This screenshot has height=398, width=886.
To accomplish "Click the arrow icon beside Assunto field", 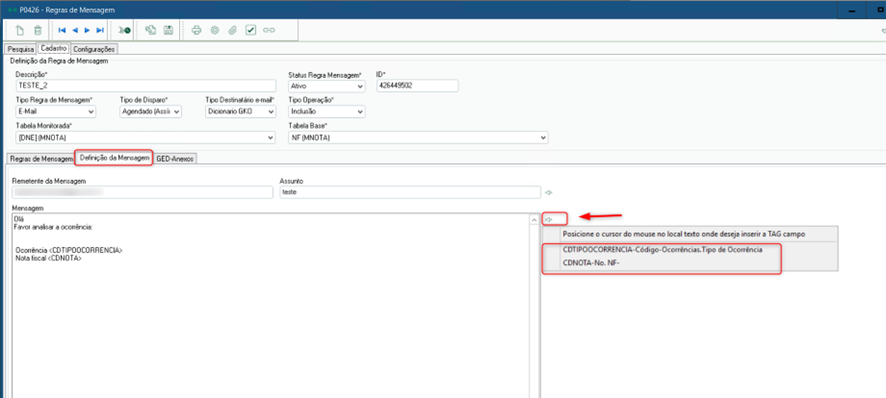I will [x=548, y=193].
